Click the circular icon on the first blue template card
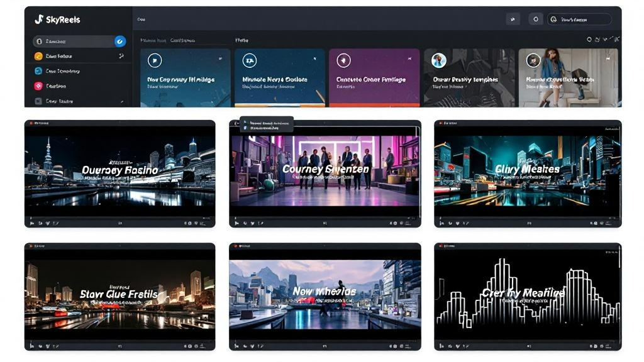644x362 pixels. (154, 60)
